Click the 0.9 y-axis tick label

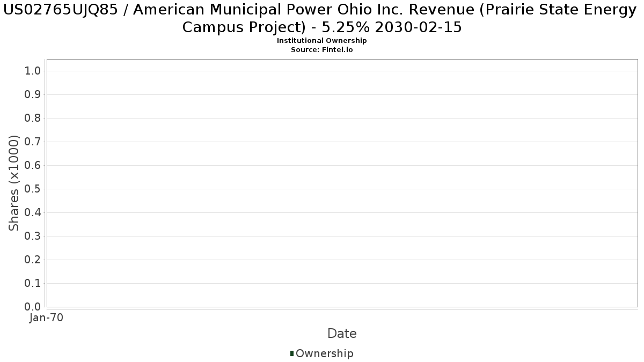[33, 95]
